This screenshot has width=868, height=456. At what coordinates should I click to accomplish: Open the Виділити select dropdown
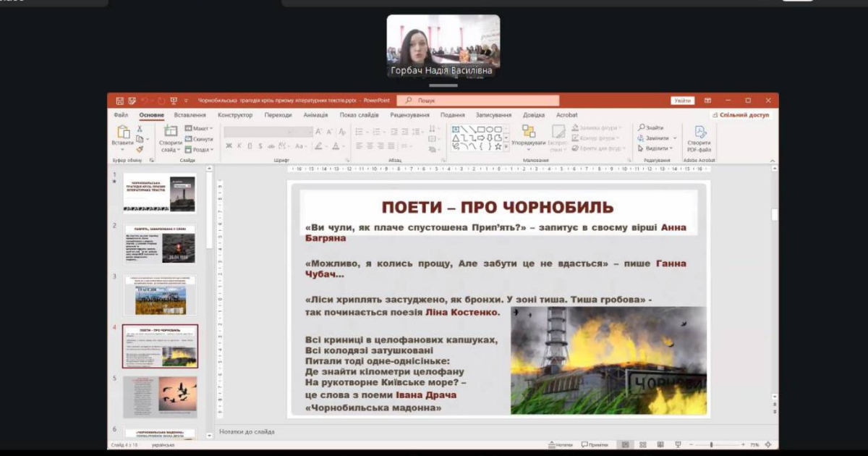pyautogui.click(x=658, y=148)
